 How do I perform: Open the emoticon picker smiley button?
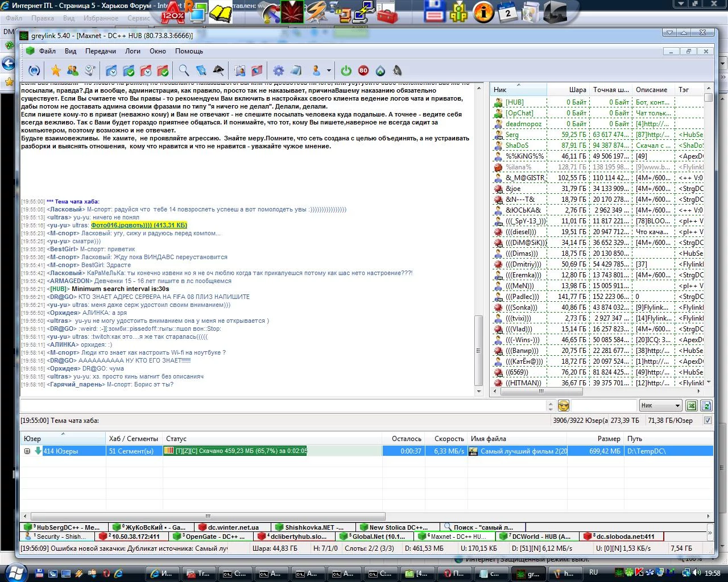[564, 405]
